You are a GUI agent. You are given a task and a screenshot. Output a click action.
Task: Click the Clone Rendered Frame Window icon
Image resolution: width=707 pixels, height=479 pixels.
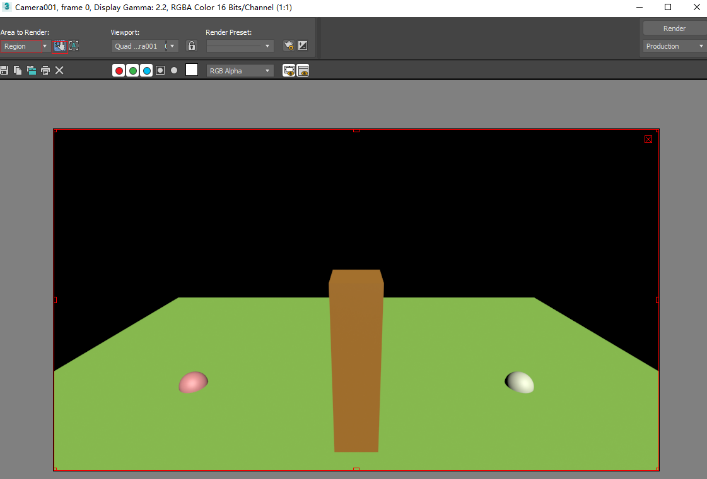[31, 70]
